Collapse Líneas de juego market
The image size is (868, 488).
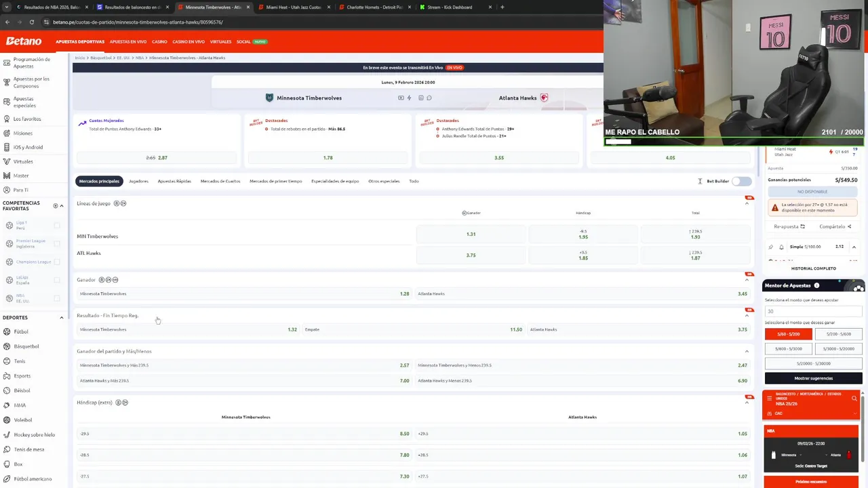(x=747, y=203)
